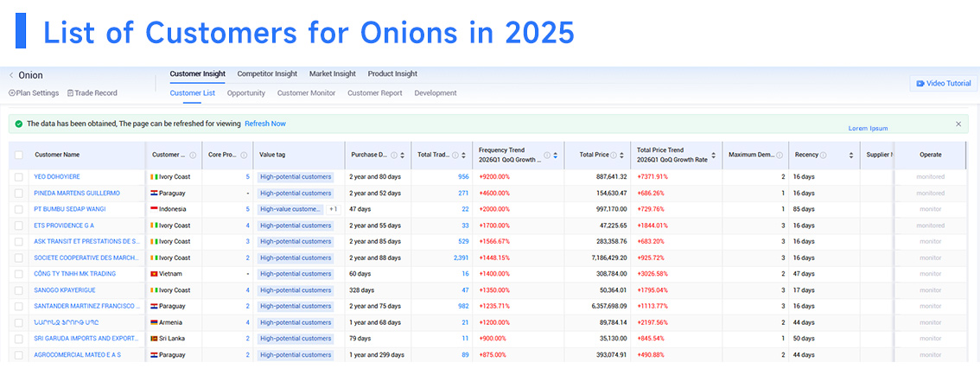Tick the checkbox for ETS PROVIDENCE G A
This screenshot has height=388, width=980.
click(19, 226)
